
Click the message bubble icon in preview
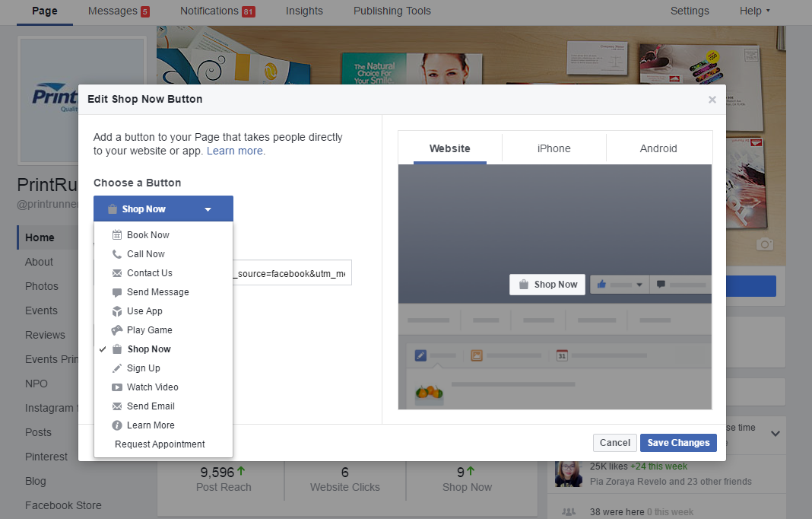click(x=661, y=284)
